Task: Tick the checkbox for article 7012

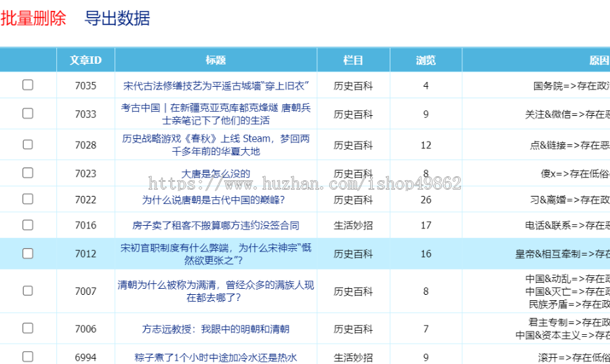Action: [x=28, y=254]
